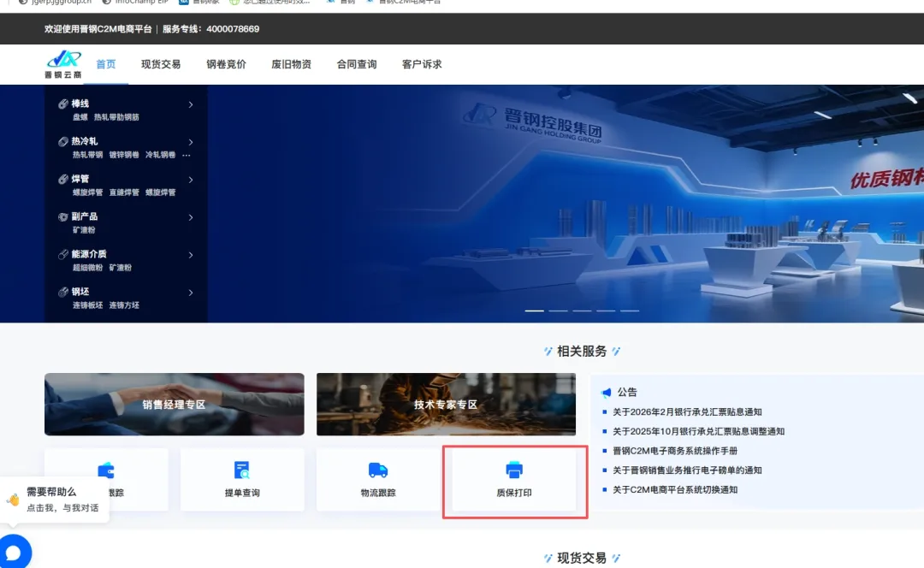Click the 物流跟踪 truck icon

pos(378,470)
